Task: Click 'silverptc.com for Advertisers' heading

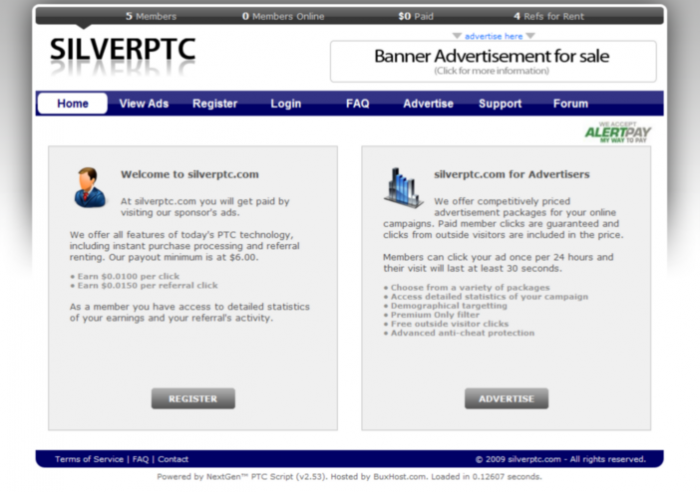Action: 512,174
